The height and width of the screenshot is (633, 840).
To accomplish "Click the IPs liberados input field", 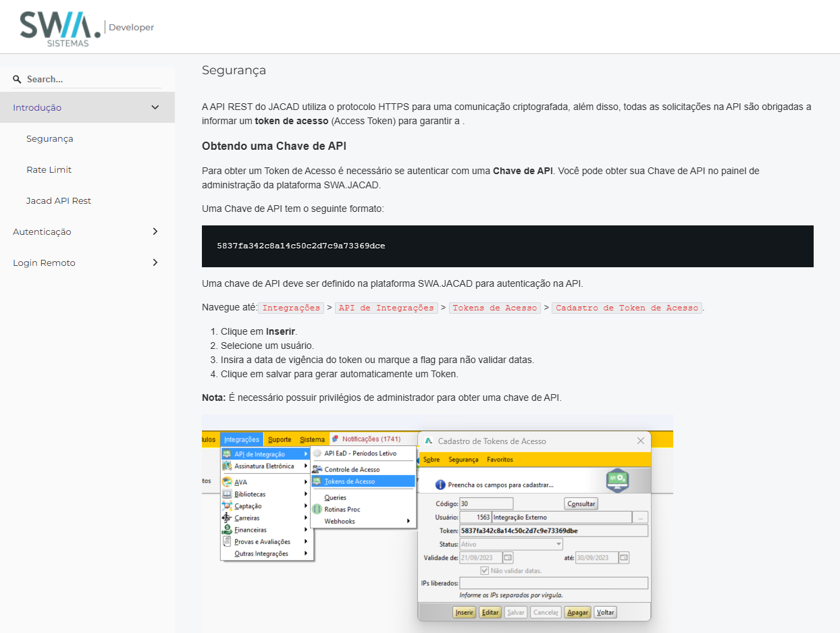I will point(554,583).
